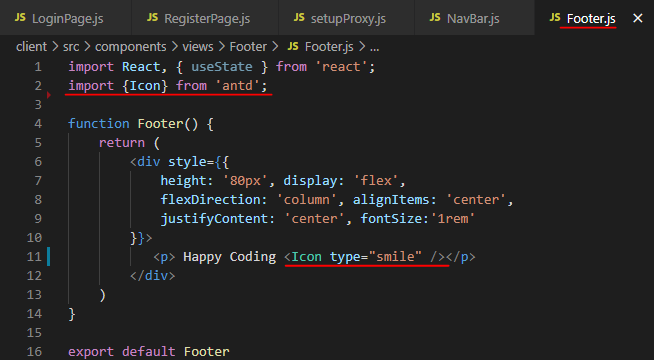
Task: Open the src breadcrumb segment
Action: pyautogui.click(x=71, y=47)
